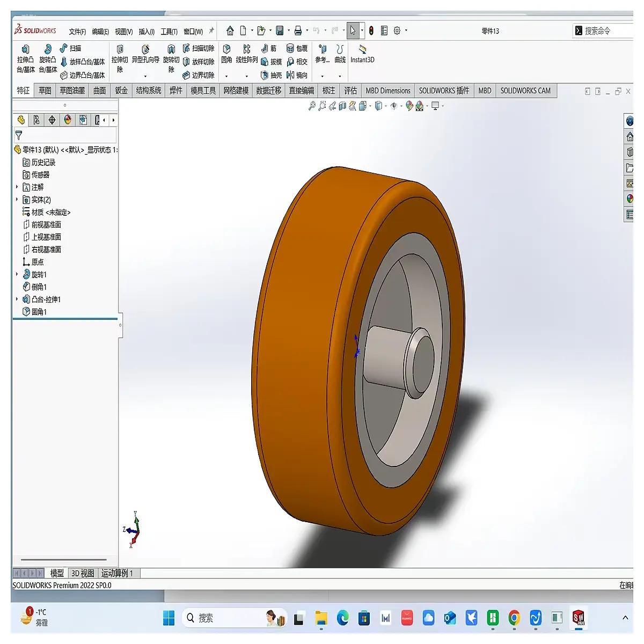Open the 文件(F) menu

click(77, 32)
